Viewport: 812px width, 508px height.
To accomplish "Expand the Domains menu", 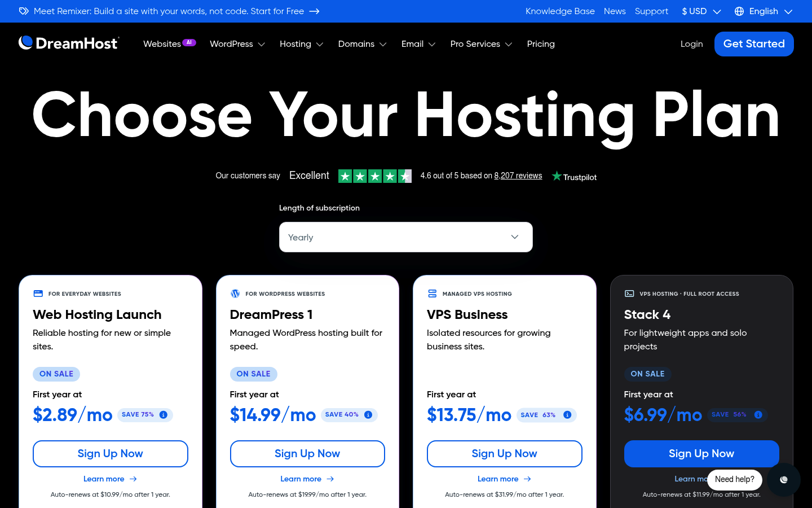I will (363, 44).
